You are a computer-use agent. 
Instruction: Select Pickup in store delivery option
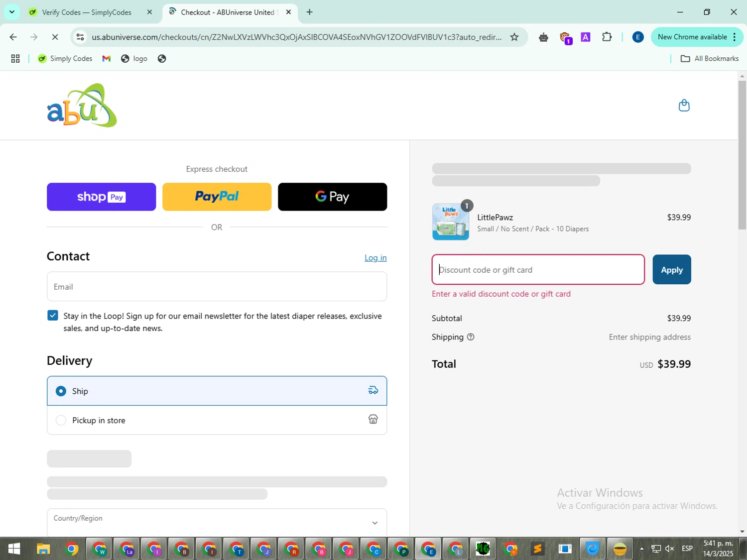(217, 420)
